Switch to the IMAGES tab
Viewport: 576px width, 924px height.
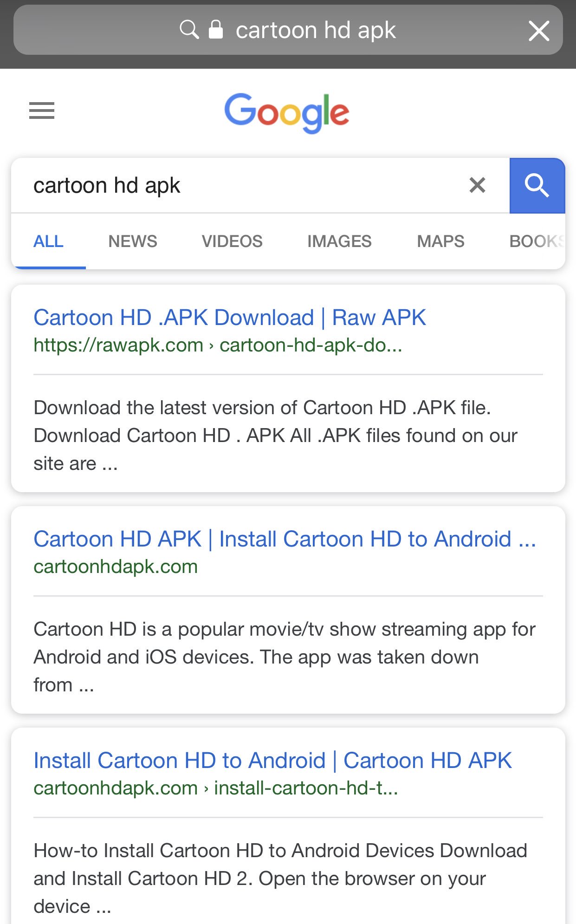point(339,241)
